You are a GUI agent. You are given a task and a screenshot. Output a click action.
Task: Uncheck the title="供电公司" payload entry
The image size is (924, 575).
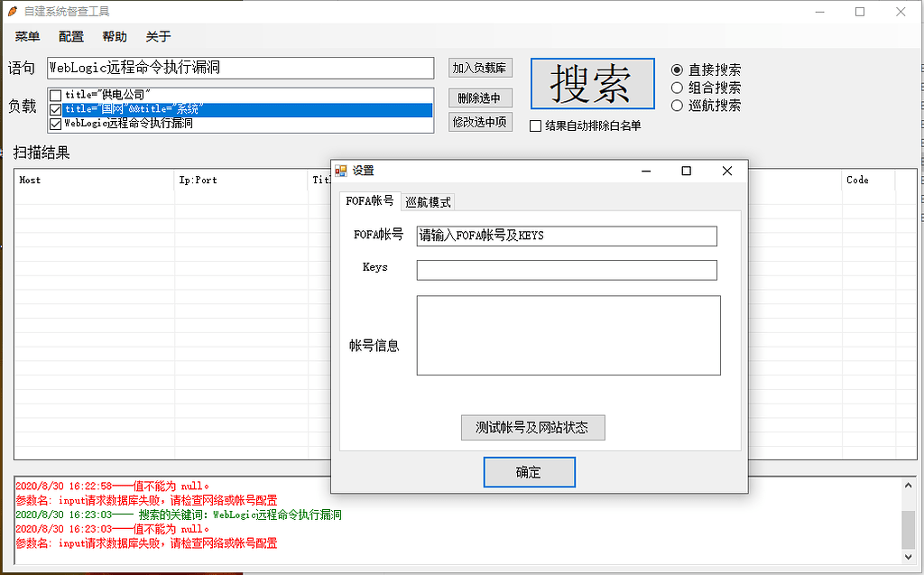57,95
